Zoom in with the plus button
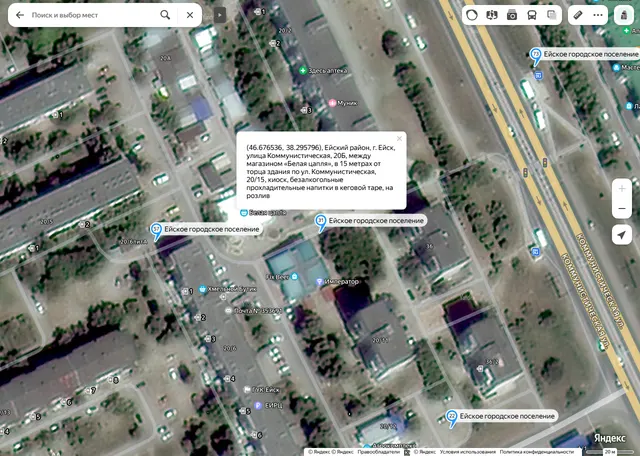This screenshot has height=456, width=640. click(x=622, y=189)
